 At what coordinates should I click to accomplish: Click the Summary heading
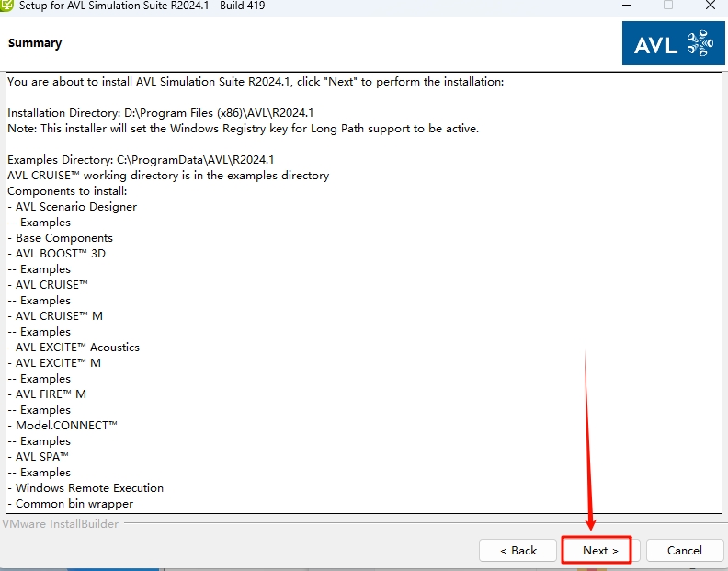[x=35, y=43]
